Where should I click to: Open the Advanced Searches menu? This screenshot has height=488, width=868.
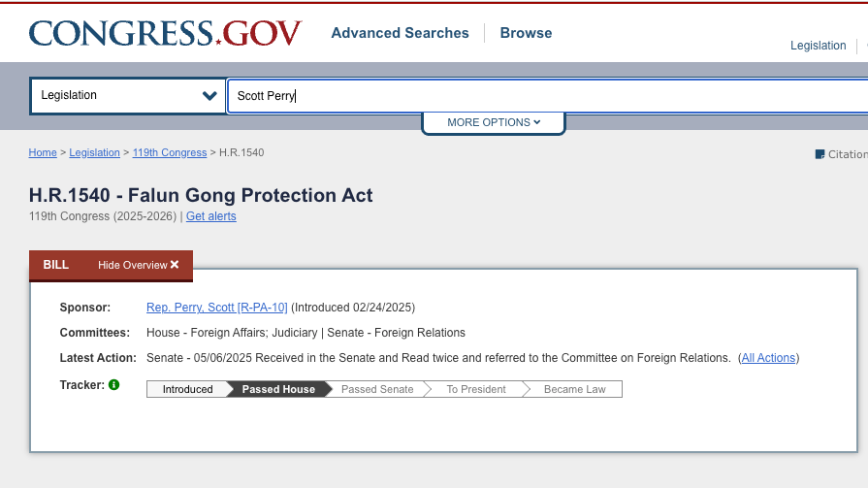coord(400,33)
